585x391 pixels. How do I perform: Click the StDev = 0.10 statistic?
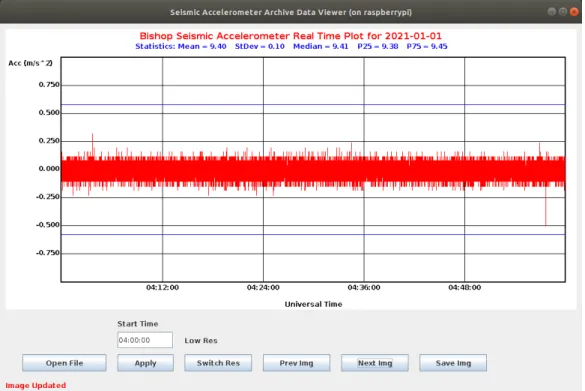[260, 46]
